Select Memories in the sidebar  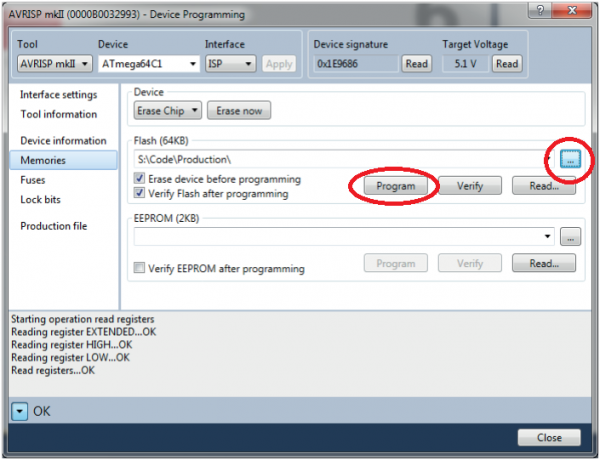(x=64, y=160)
